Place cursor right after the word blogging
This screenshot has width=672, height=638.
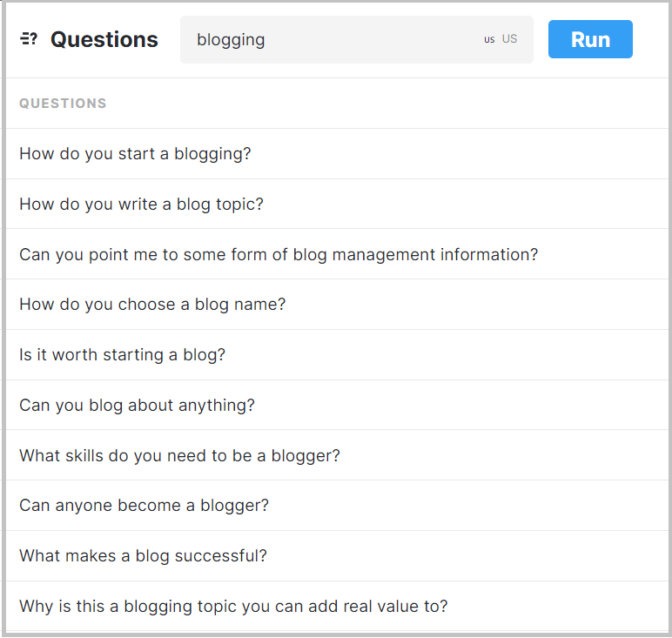(x=266, y=40)
